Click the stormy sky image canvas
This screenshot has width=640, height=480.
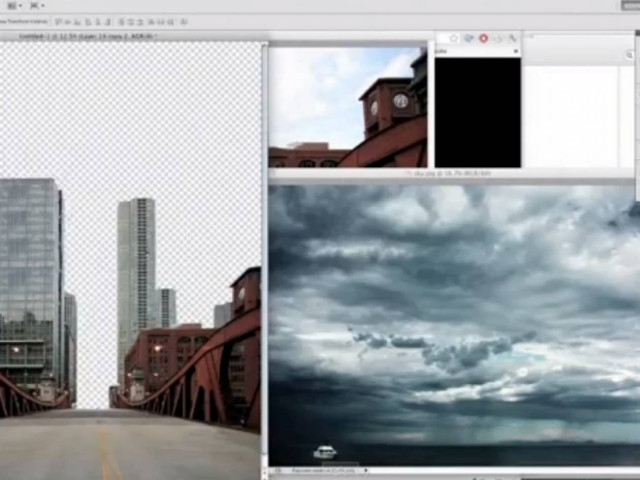[x=452, y=320]
